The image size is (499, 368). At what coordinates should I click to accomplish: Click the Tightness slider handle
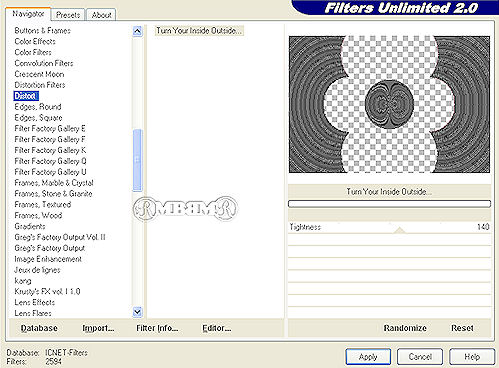pos(399,230)
